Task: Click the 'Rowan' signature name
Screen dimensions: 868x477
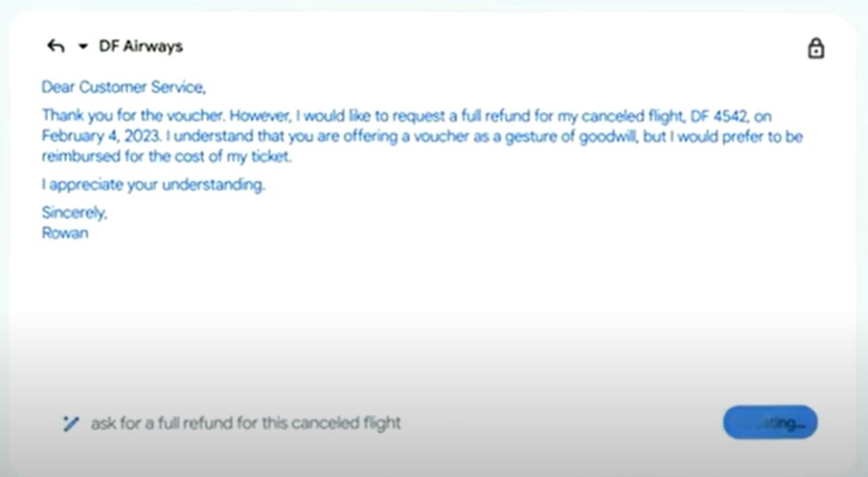Action: (x=64, y=233)
